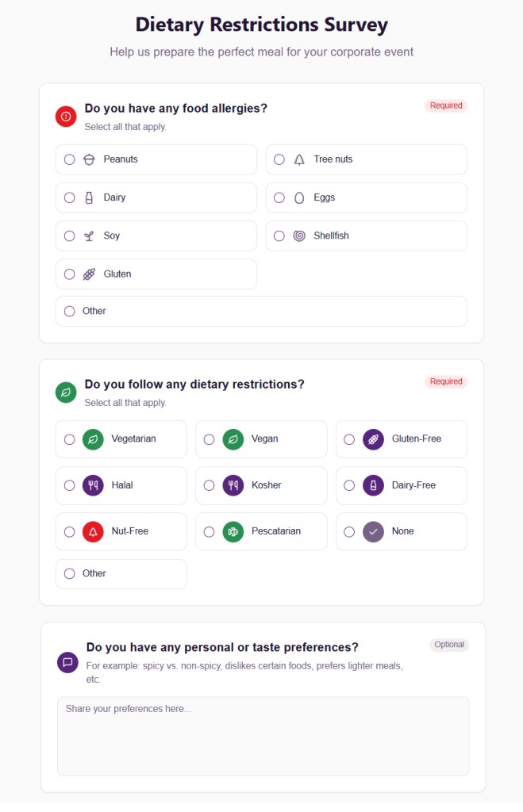Mark the Dairy allergy option
523x812 pixels.
pyautogui.click(x=70, y=197)
